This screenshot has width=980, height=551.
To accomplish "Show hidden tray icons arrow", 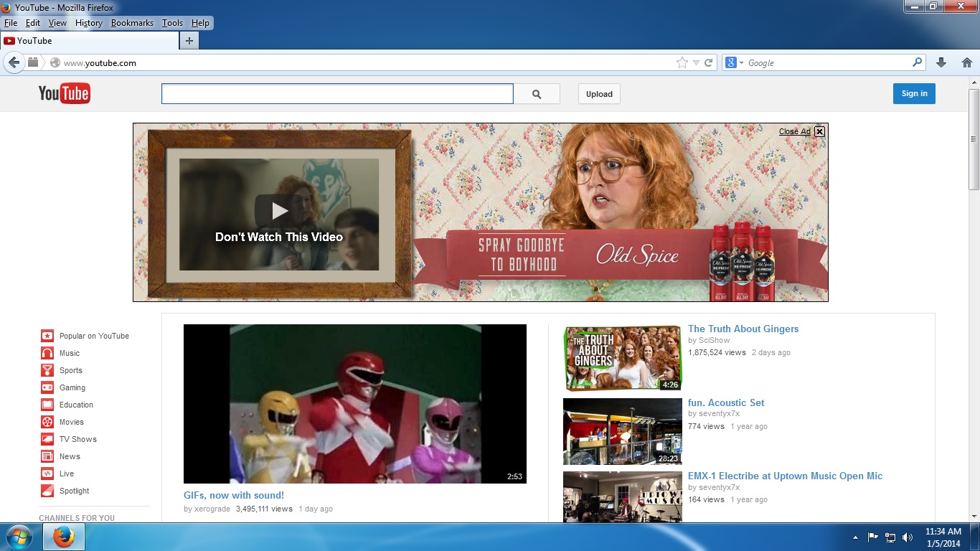I will click(855, 537).
